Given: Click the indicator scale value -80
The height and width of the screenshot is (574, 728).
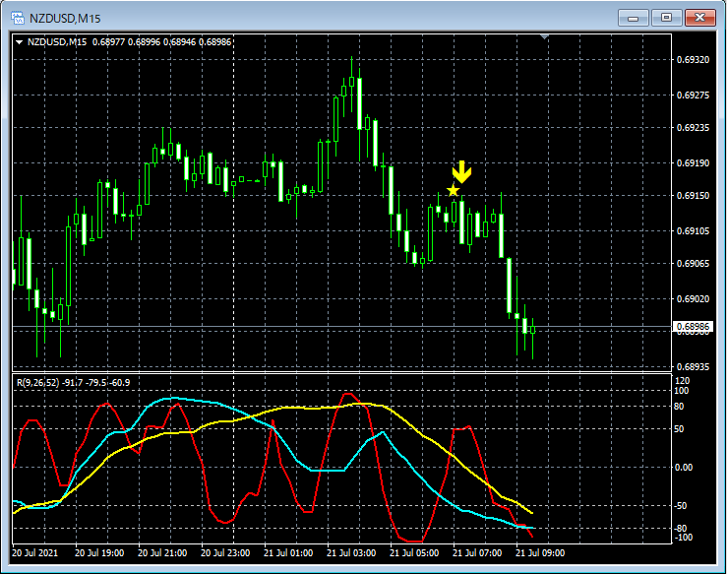Looking at the screenshot, I should pyautogui.click(x=680, y=529).
